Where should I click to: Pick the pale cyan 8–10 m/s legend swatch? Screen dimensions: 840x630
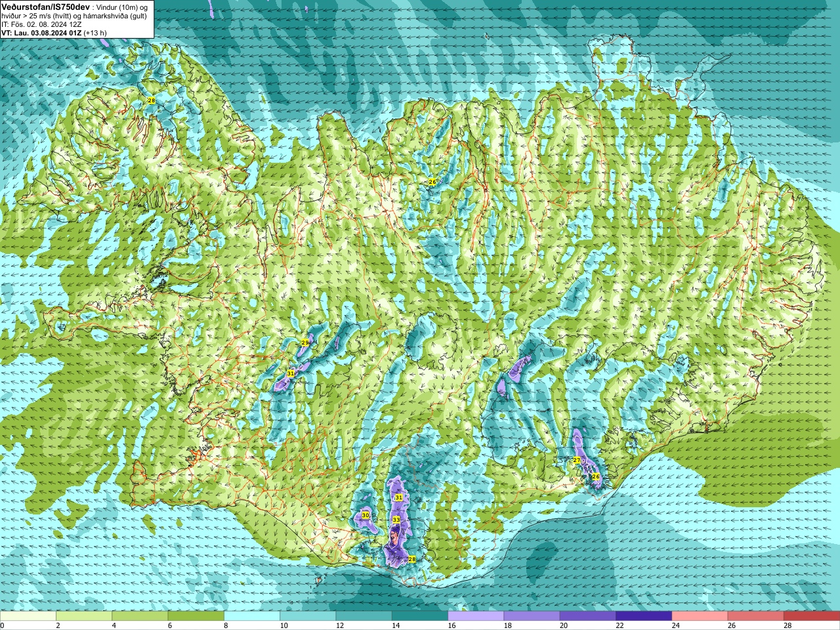[252, 616]
